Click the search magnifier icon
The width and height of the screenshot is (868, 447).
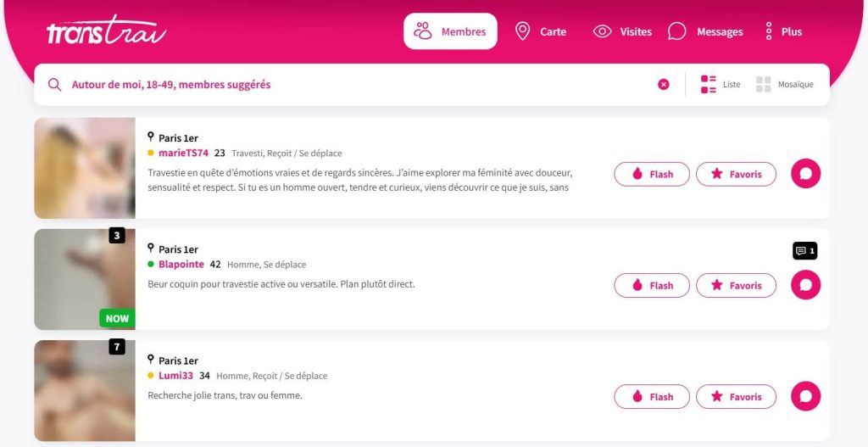pyautogui.click(x=55, y=85)
